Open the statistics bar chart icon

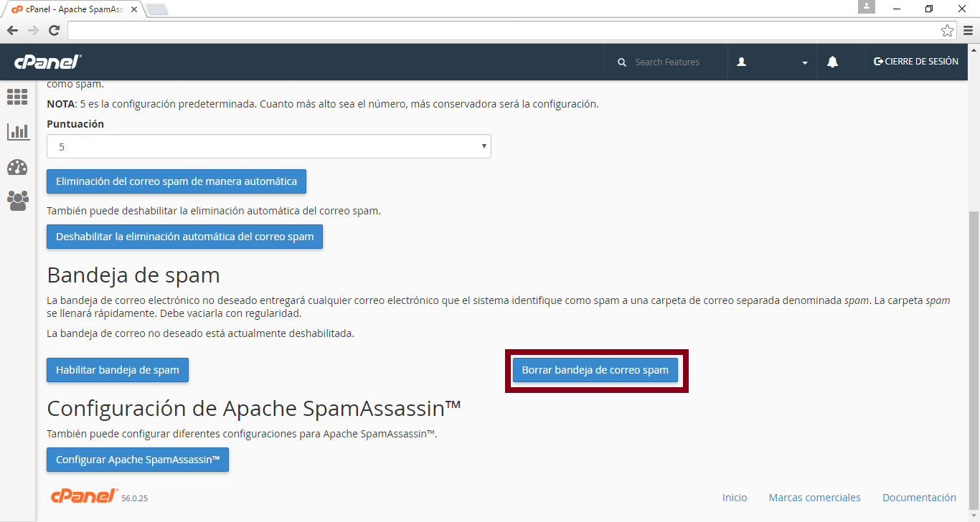pos(18,132)
